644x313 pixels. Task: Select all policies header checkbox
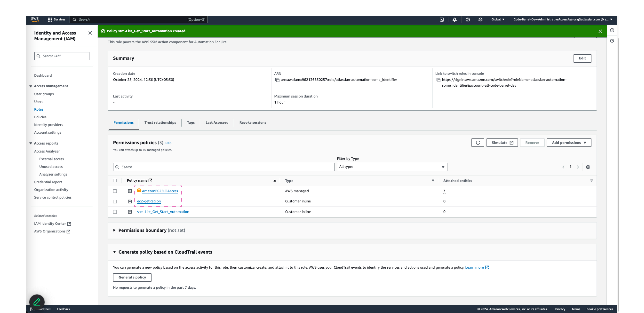tap(115, 181)
